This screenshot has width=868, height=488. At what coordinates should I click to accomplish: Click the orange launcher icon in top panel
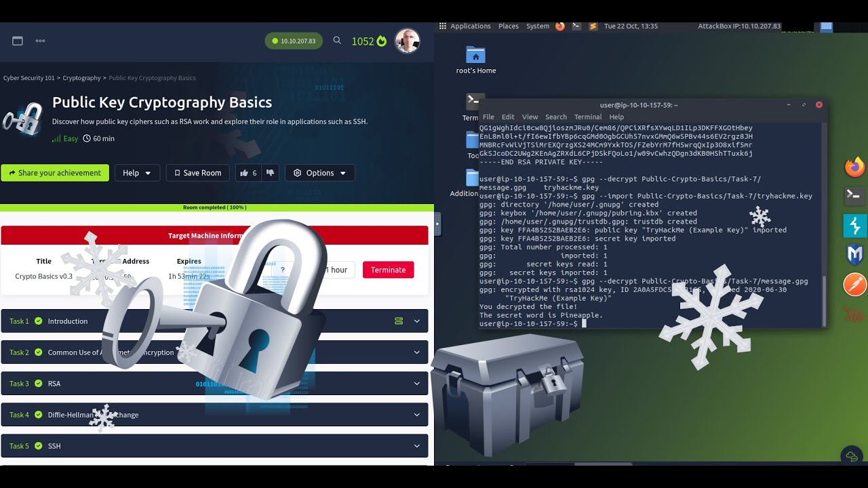pyautogui.click(x=593, y=26)
